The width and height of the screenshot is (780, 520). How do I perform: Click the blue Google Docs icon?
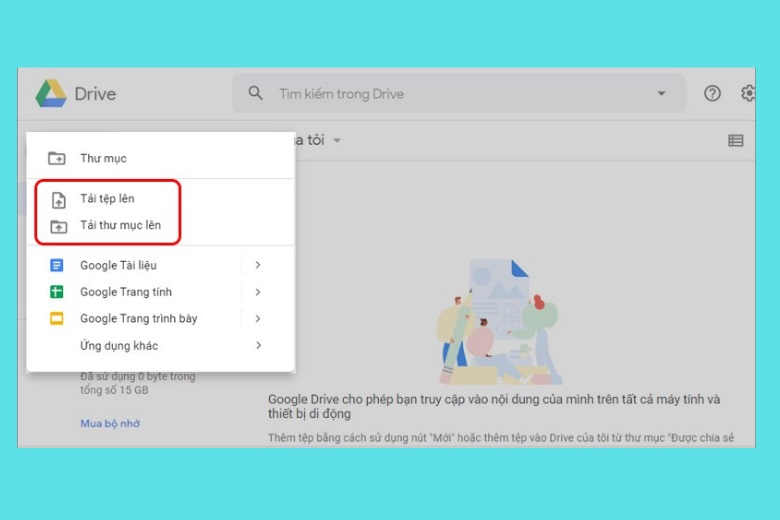pyautogui.click(x=57, y=265)
